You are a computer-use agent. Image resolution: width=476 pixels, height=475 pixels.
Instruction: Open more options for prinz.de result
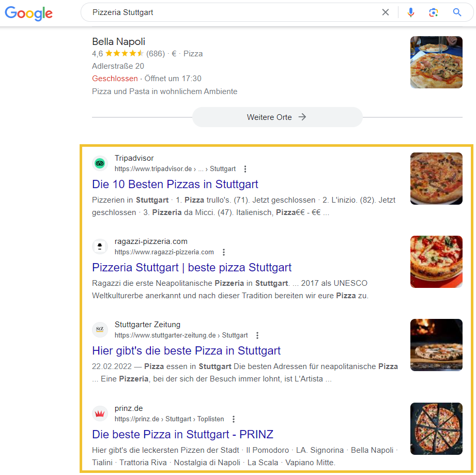tap(234, 419)
